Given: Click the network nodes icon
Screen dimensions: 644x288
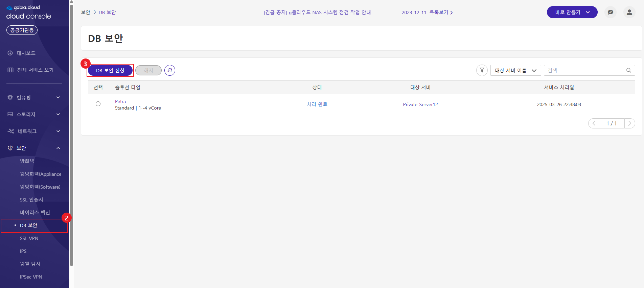Looking at the screenshot, I should click(x=11, y=131).
